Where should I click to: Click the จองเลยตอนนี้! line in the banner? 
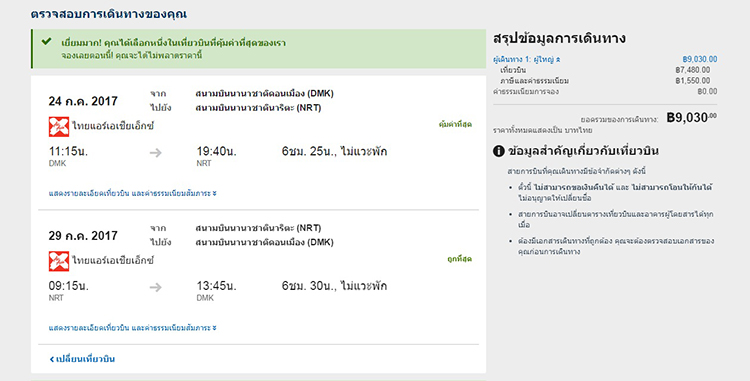tap(132, 55)
